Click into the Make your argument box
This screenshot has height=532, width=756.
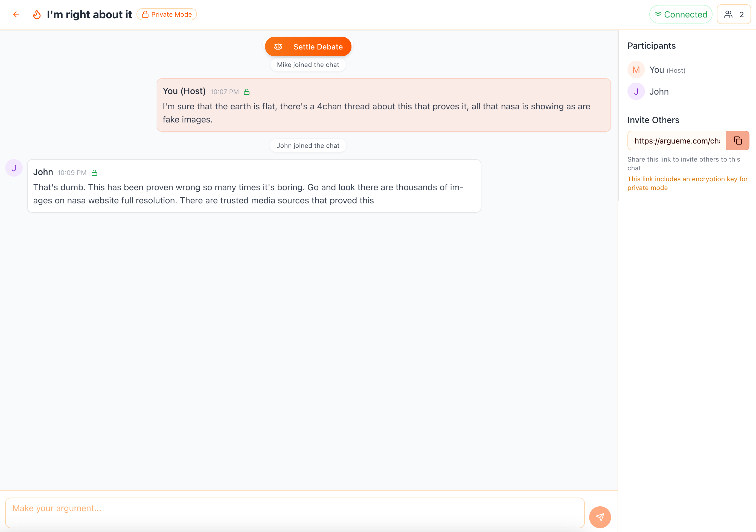(x=295, y=512)
